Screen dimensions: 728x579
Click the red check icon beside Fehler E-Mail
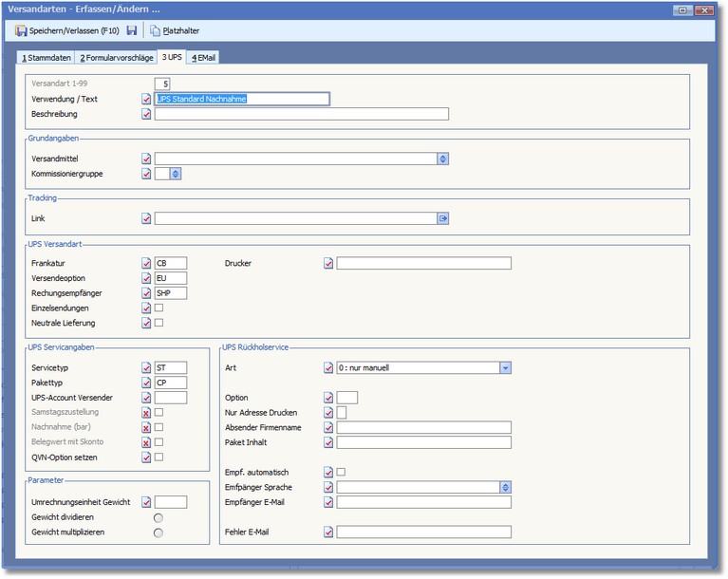point(328,532)
